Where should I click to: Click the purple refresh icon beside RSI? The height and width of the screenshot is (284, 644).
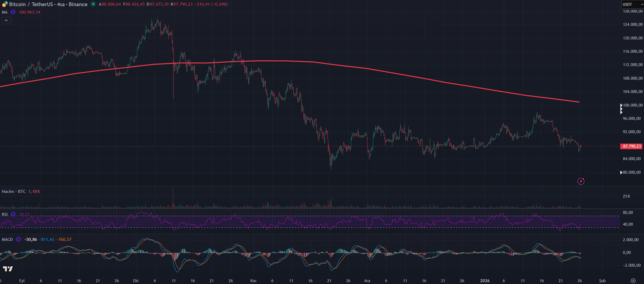(13, 214)
